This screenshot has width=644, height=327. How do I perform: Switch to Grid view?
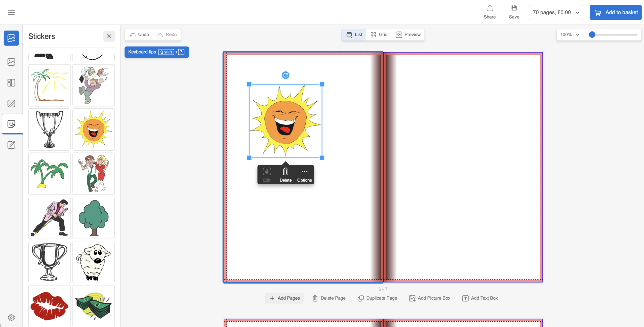pos(379,35)
